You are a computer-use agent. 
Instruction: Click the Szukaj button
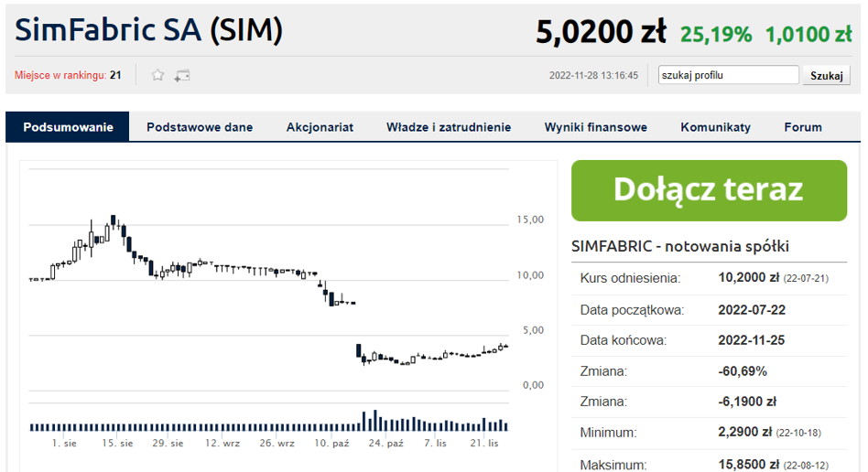click(x=826, y=75)
